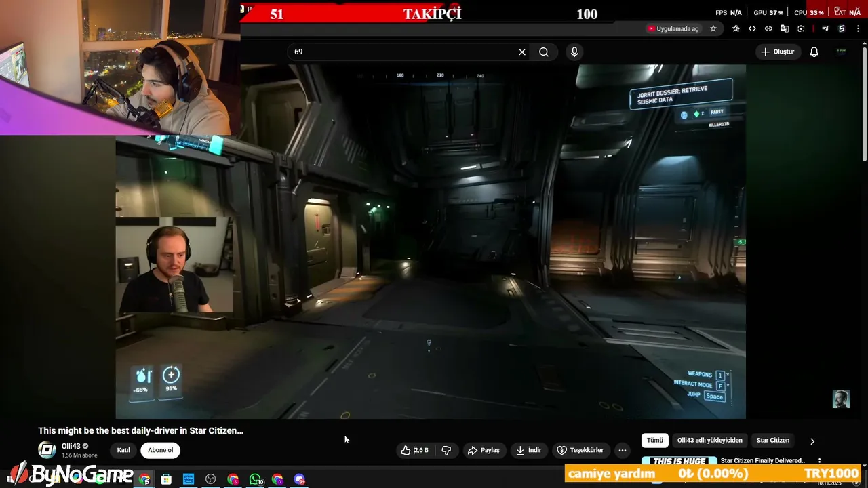Open OBS Studio in taskbar

(x=211, y=480)
